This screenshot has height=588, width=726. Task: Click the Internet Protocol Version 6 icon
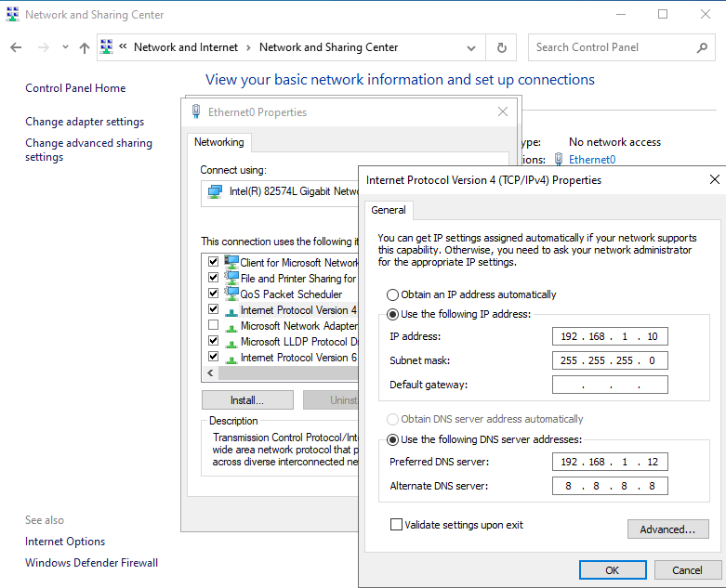231,359
